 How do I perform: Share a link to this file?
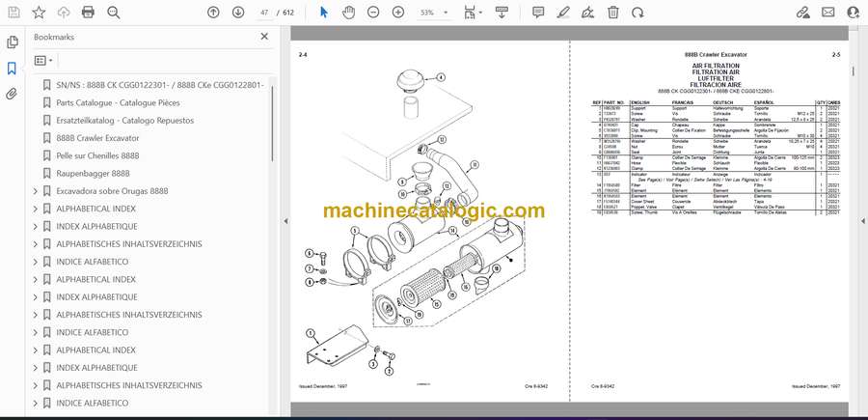(x=802, y=13)
